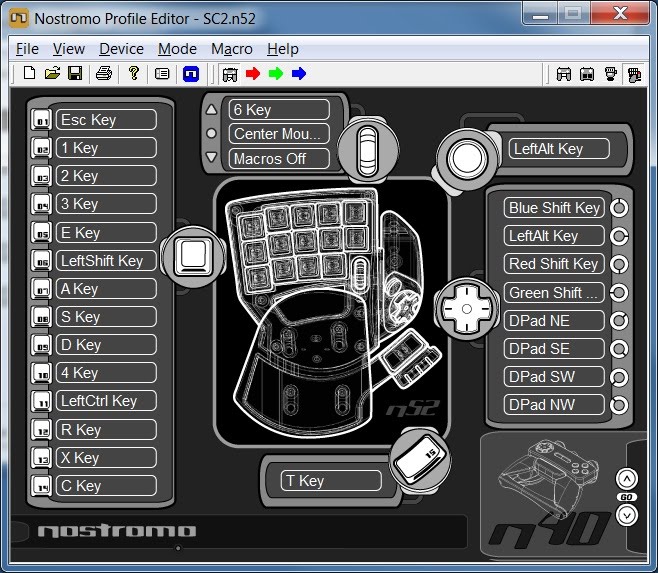
Task: Click the down arrow below GO
Action: tap(627, 515)
